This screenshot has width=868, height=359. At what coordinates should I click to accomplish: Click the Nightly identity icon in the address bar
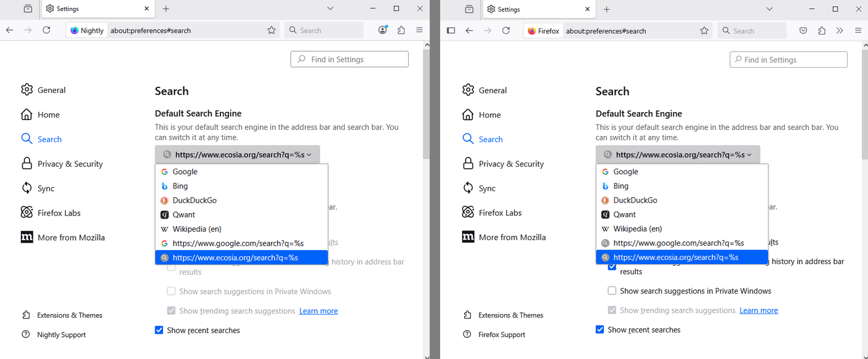(87, 30)
